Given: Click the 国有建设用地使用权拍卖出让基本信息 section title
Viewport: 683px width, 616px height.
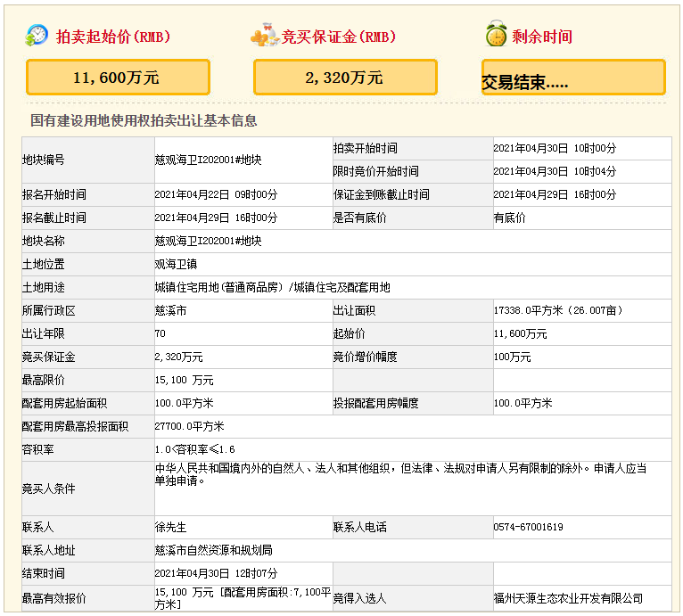Looking at the screenshot, I should coord(144,121).
